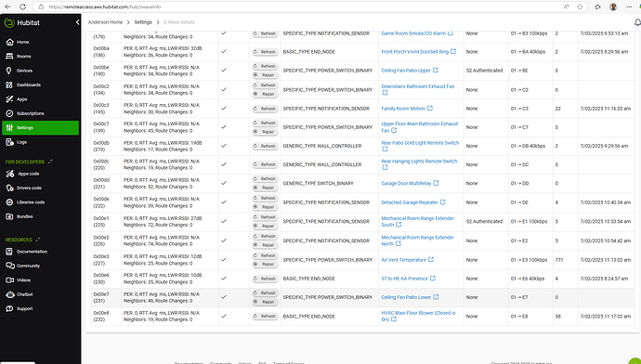This screenshot has height=364, width=641.
Task: Click the browser favorites star icon
Action: coord(580,6)
